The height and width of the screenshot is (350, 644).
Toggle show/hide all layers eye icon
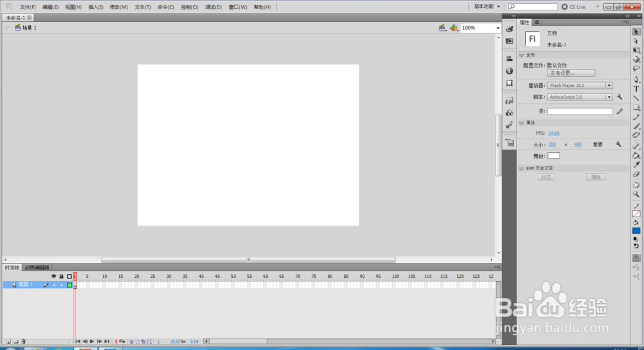(x=53, y=277)
